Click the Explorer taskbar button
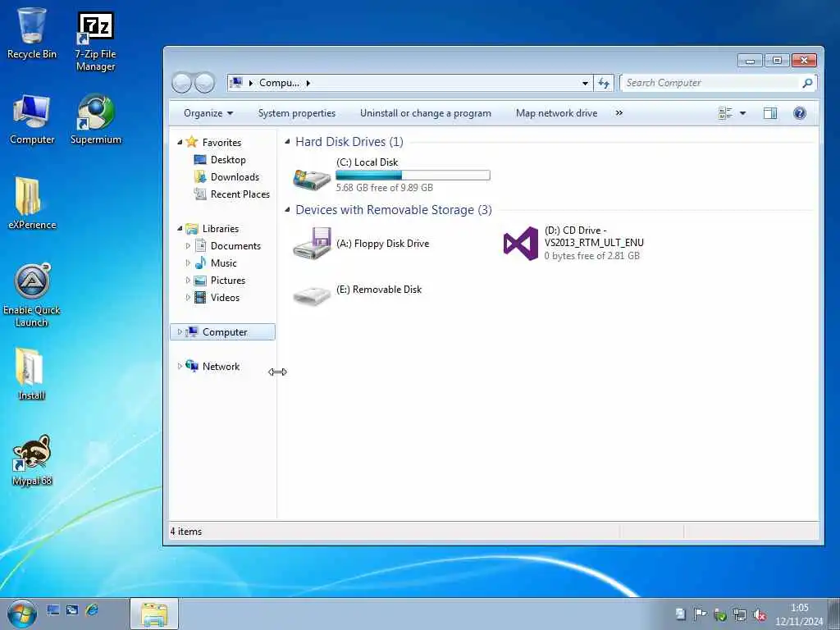The height and width of the screenshot is (630, 840). 154,614
